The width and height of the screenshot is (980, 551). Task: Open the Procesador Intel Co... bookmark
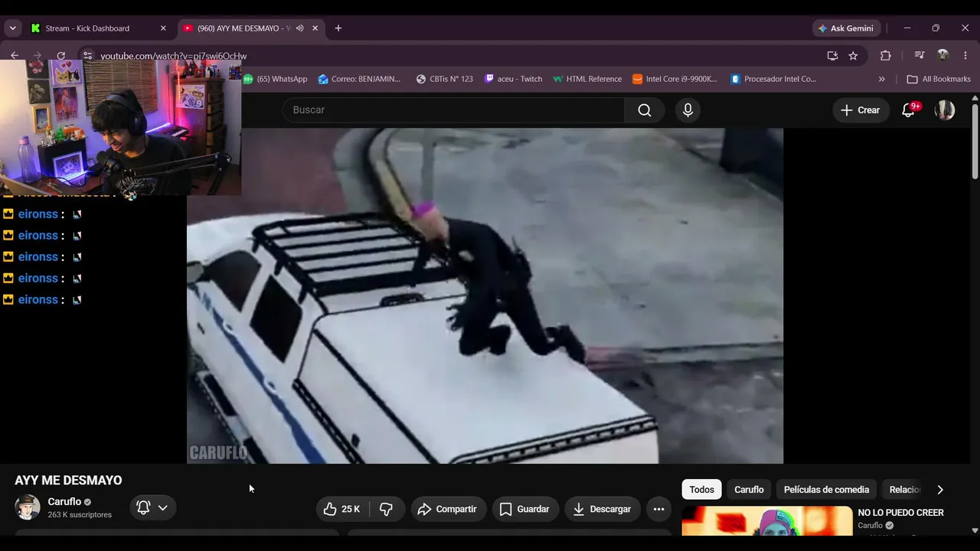point(774,79)
